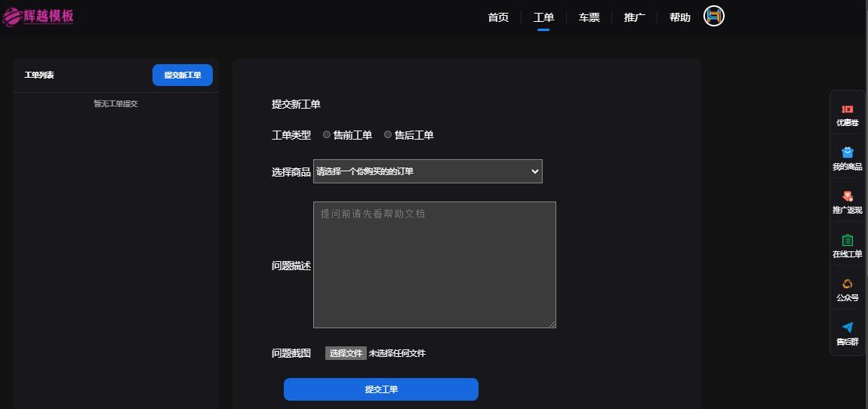Open the 在线工单 clipboard icon
This screenshot has height=409, width=868.
(x=847, y=240)
